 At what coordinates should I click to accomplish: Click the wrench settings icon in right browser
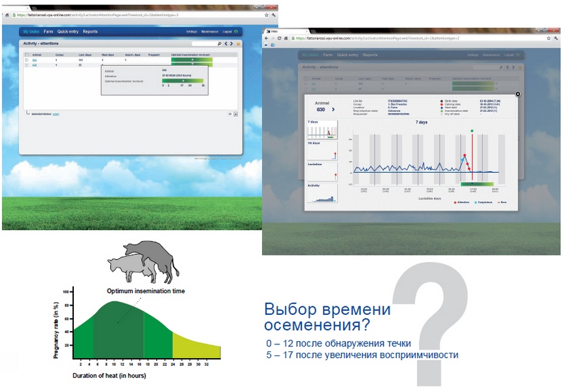[554, 39]
